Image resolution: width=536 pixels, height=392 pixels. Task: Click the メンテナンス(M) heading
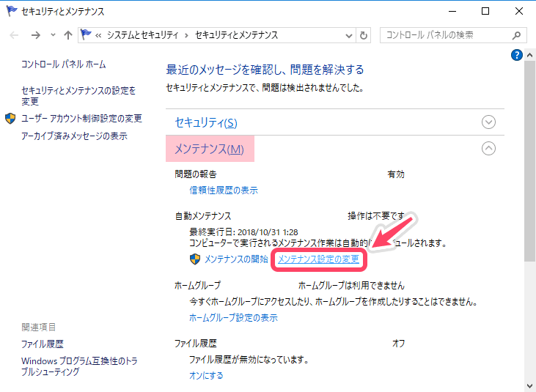pos(210,149)
